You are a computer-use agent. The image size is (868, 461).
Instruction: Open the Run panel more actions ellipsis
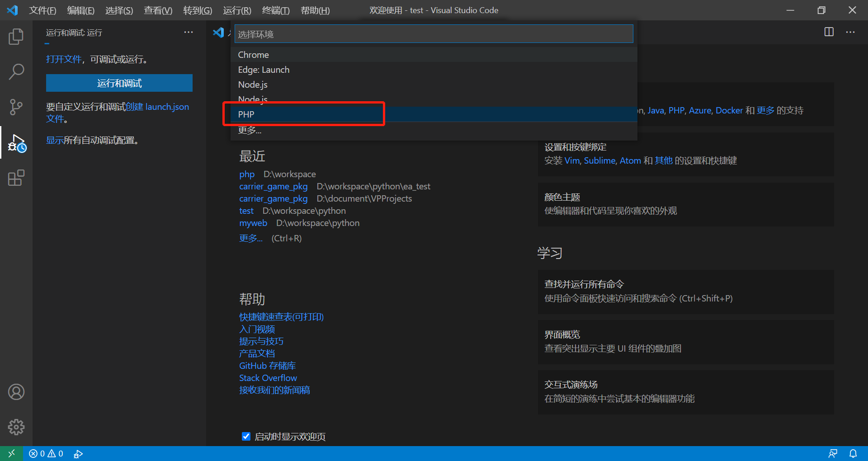tap(189, 32)
